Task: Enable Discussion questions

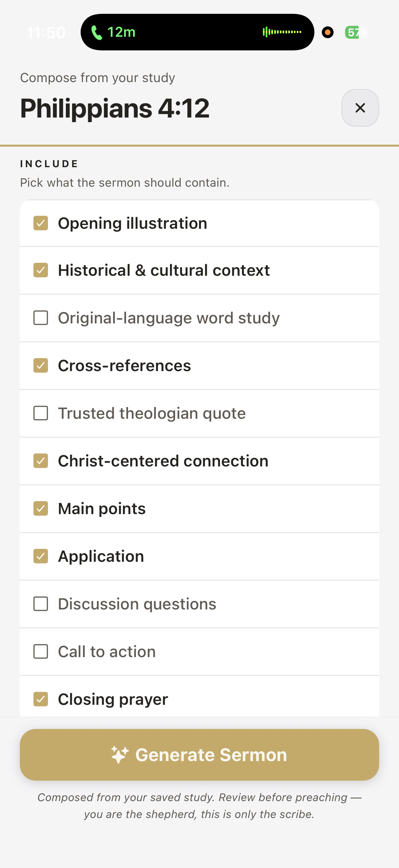Action: pyautogui.click(x=41, y=604)
